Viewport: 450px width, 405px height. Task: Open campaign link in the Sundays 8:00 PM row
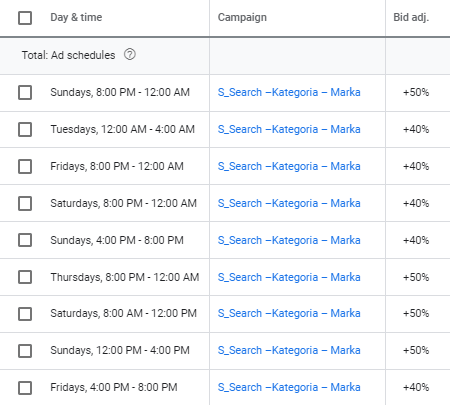(x=289, y=92)
